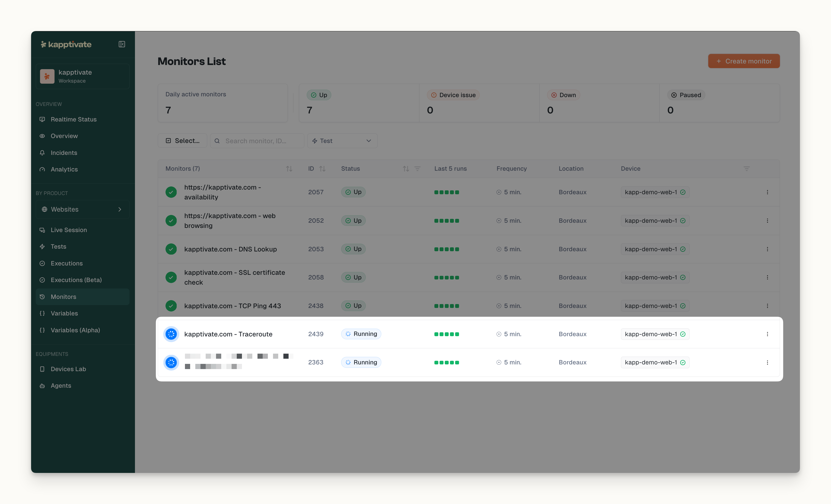The height and width of the screenshot is (504, 831).
Task: Go to the Agents page
Action: pos(82,386)
